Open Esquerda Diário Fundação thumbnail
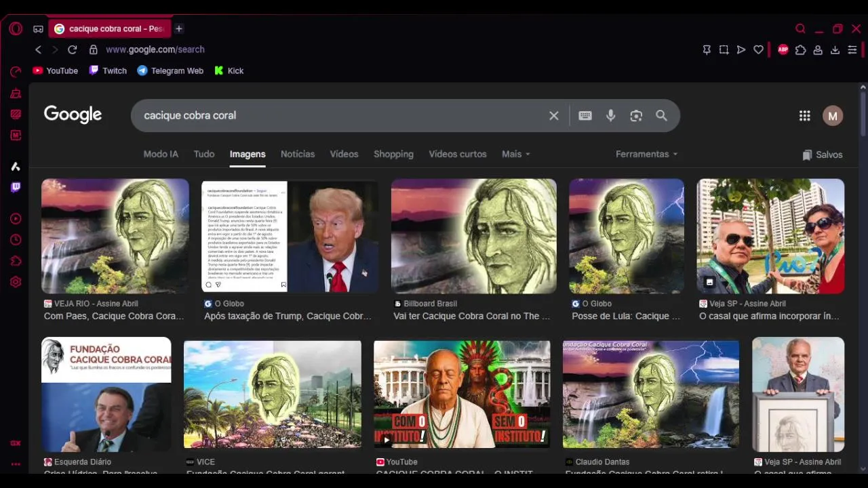 (x=106, y=394)
